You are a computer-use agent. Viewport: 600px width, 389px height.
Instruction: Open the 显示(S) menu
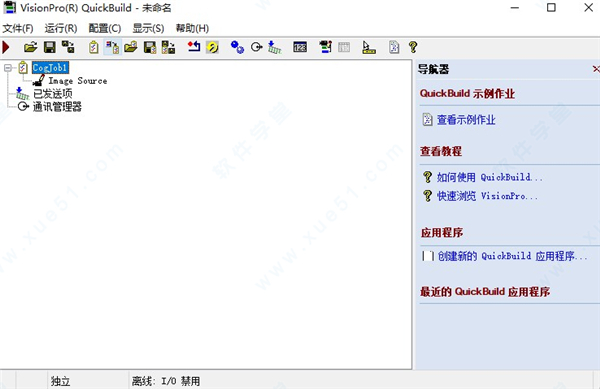point(148,28)
